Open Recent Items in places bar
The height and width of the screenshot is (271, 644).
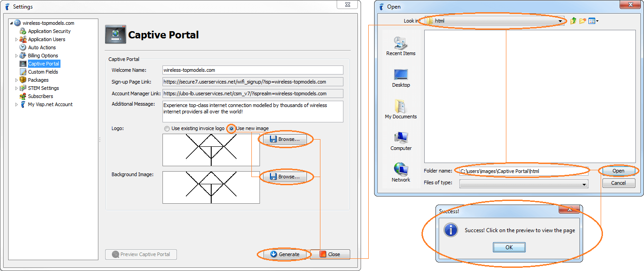(401, 46)
